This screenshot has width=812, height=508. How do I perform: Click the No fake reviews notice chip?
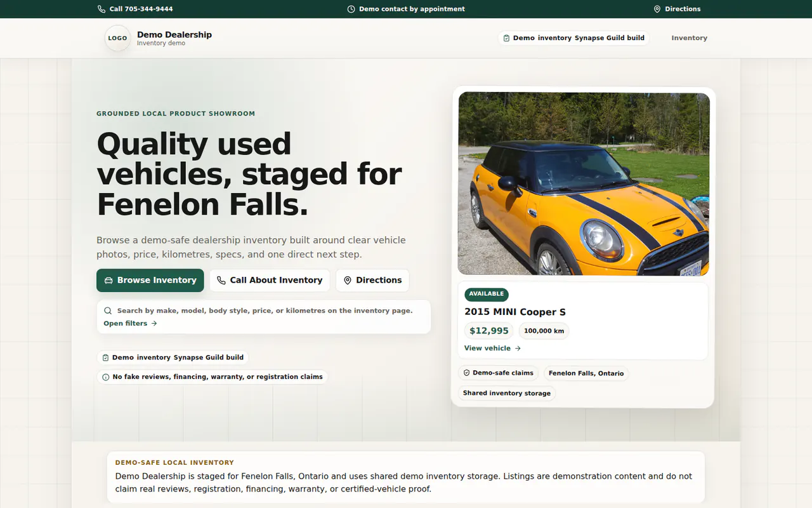click(213, 377)
